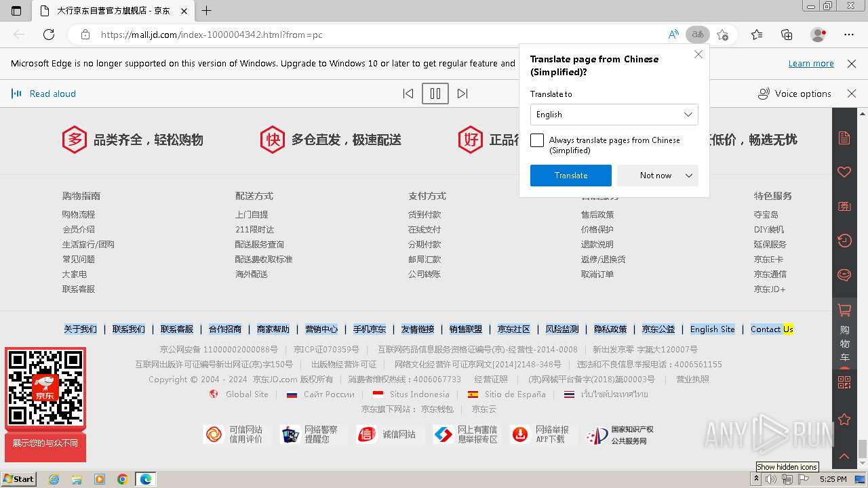Screen dimensions: 868x488
Task: Add this page to favorites star icon
Action: pyautogui.click(x=722, y=35)
